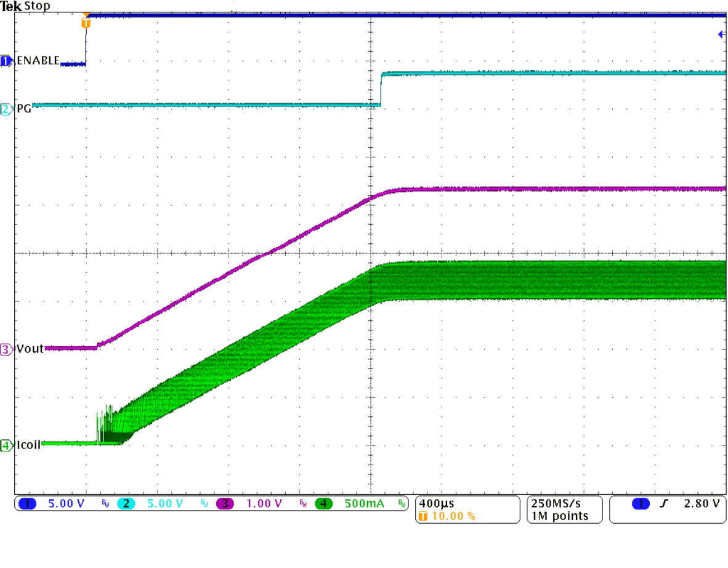Select the Channel 4 Icoil marker
728x568 pixels.
[x=6, y=445]
